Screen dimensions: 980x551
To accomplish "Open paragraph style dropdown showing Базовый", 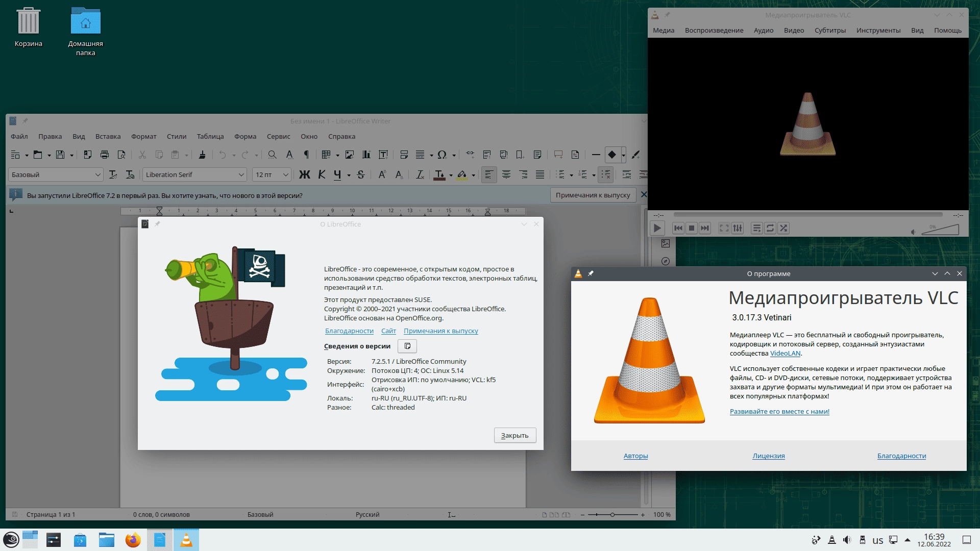I will pyautogui.click(x=97, y=174).
